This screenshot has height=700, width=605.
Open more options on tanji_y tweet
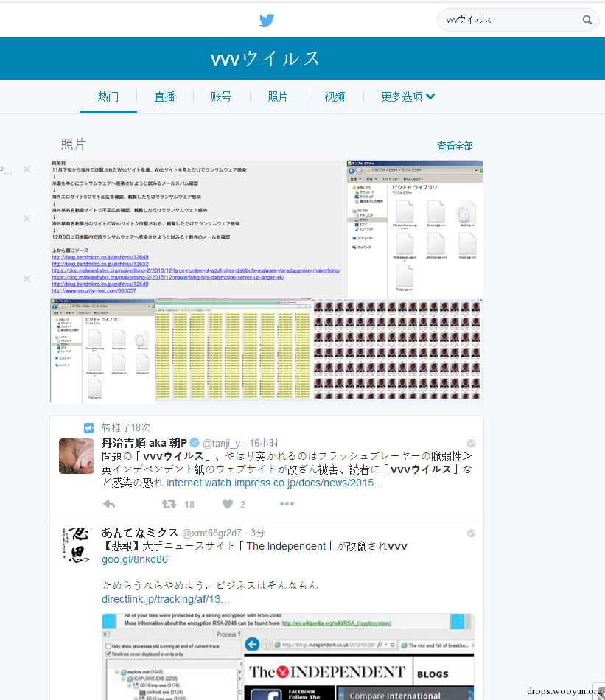click(287, 503)
